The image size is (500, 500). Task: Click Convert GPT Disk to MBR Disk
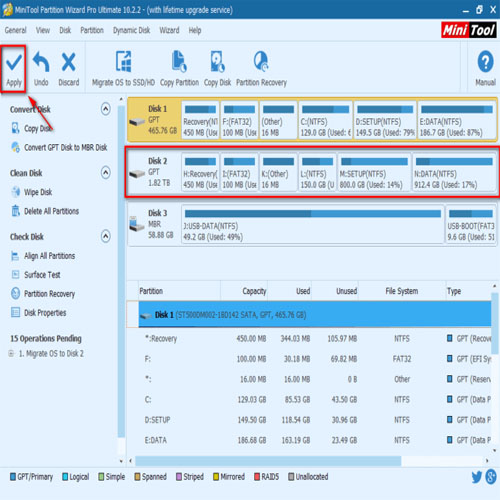(x=59, y=147)
